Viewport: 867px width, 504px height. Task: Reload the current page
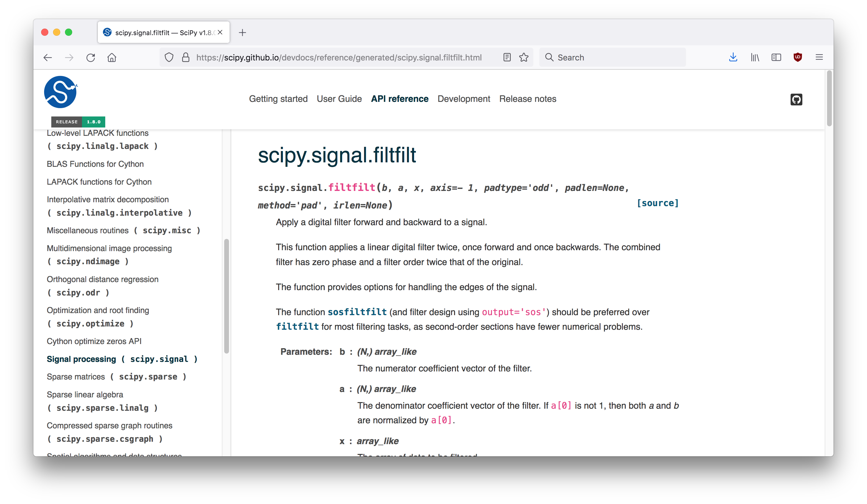coord(90,57)
